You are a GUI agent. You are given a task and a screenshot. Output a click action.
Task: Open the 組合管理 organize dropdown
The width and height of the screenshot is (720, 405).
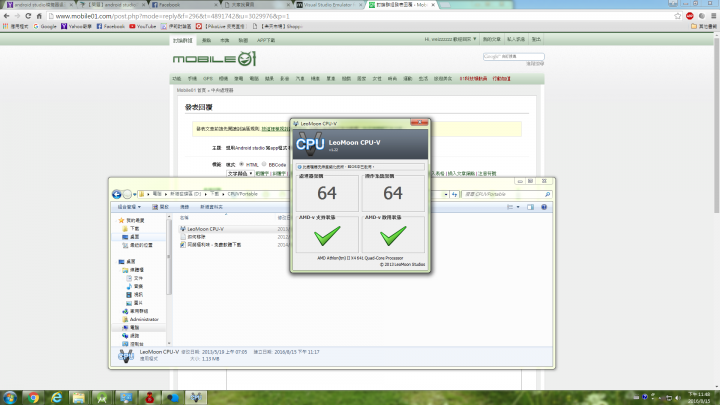coord(129,207)
